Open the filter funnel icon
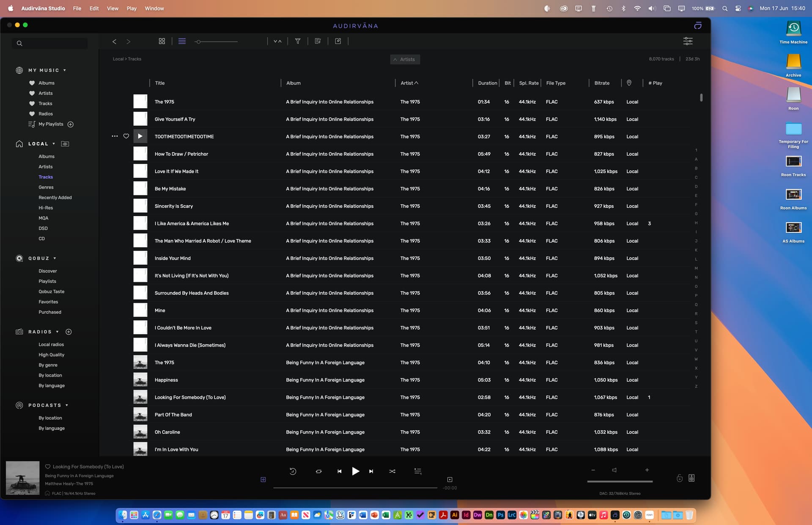 tap(298, 41)
